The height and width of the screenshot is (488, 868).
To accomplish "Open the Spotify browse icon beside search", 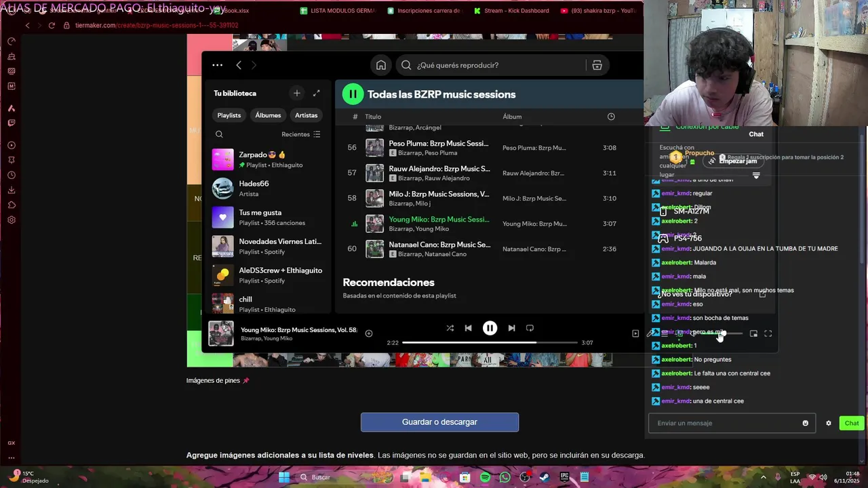I will [597, 65].
